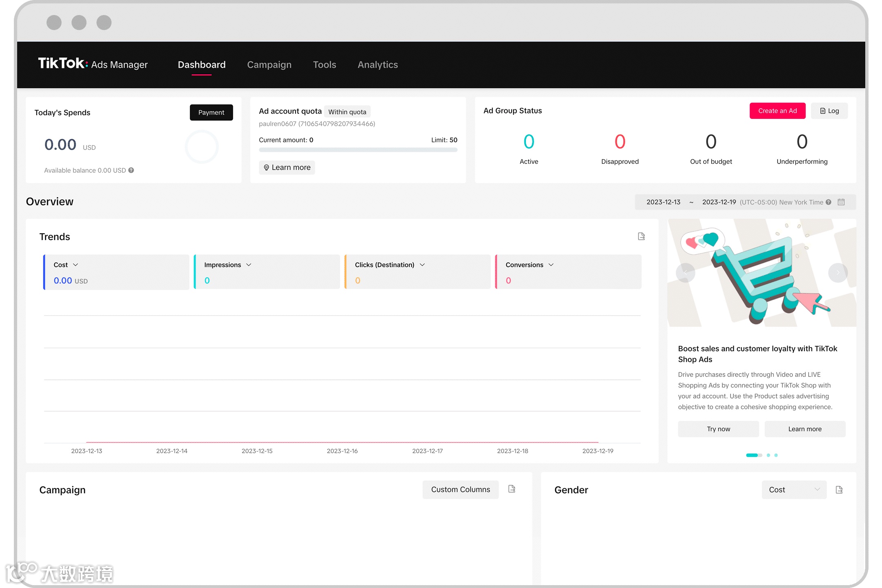Click the New York Time help icon
The width and height of the screenshot is (882, 588).
(829, 202)
